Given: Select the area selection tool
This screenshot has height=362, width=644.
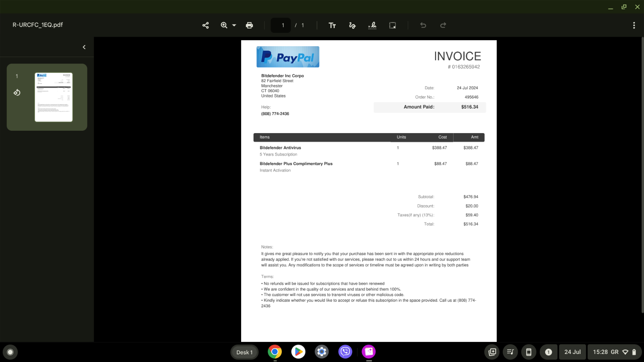Looking at the screenshot, I should click(x=392, y=25).
